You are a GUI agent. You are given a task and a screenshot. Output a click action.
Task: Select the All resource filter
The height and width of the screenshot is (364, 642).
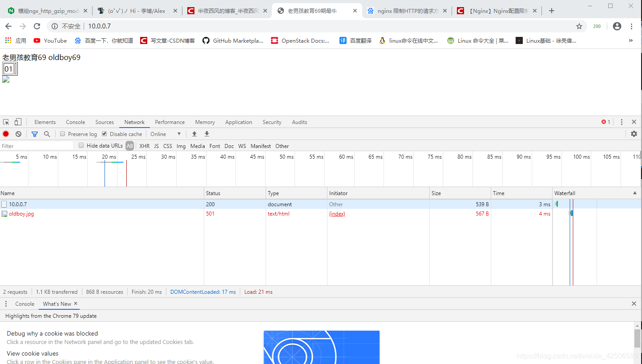129,146
